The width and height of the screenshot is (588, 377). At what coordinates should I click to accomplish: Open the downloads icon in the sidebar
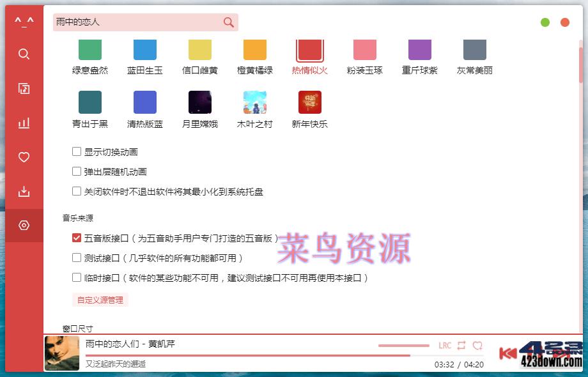tap(24, 191)
